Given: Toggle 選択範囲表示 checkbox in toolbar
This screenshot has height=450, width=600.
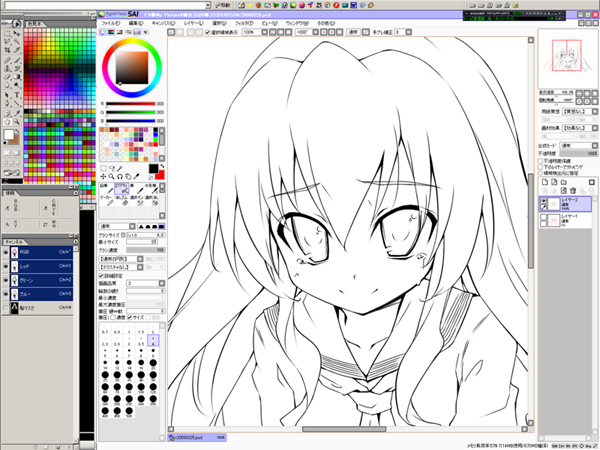Looking at the screenshot, I should point(207,32).
